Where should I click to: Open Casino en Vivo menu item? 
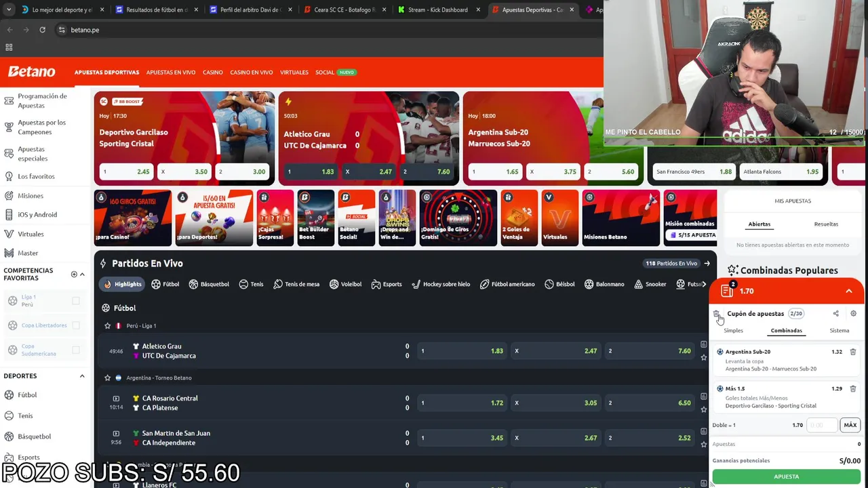[x=251, y=73]
